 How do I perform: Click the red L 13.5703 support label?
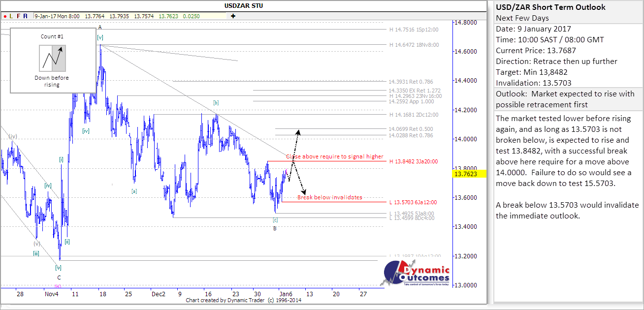(x=413, y=202)
